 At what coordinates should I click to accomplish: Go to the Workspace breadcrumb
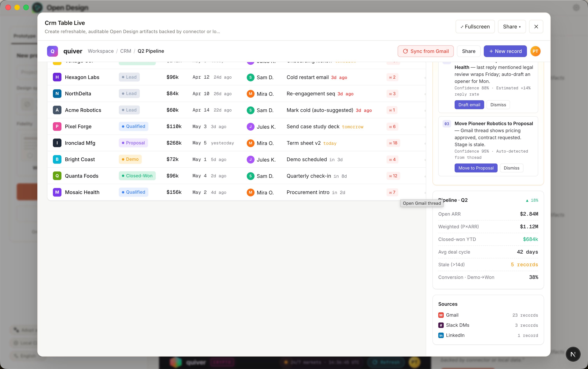(101, 51)
